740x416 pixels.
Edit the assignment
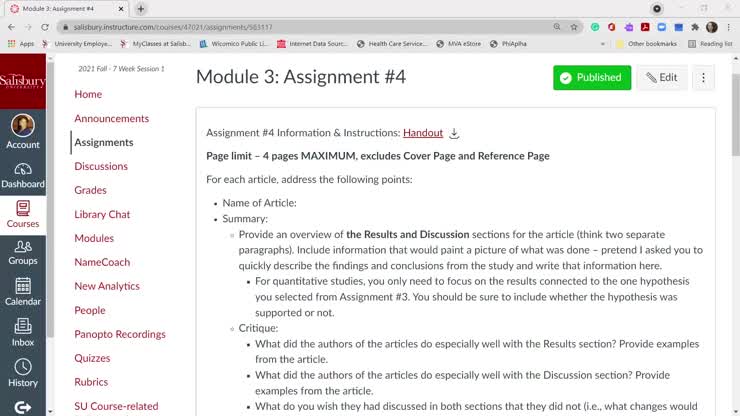(662, 78)
